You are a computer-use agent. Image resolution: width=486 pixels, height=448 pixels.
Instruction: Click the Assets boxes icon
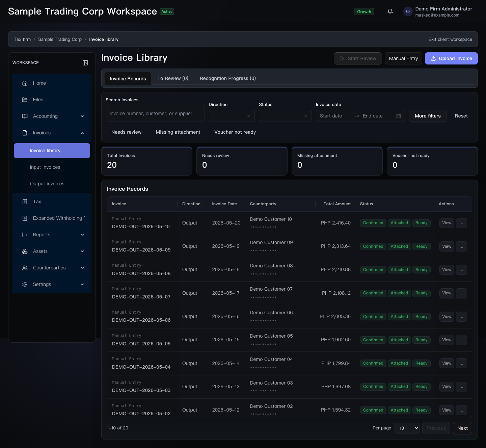25,251
